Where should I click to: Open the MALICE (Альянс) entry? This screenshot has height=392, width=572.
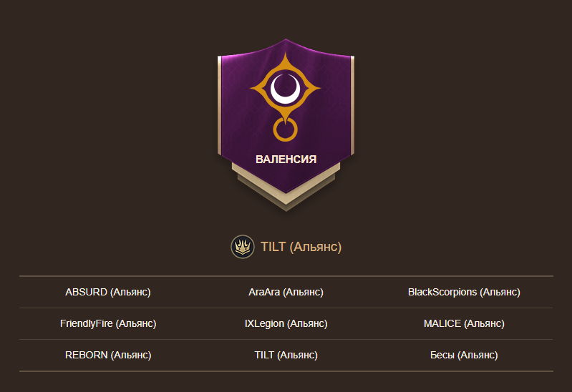[464, 323]
